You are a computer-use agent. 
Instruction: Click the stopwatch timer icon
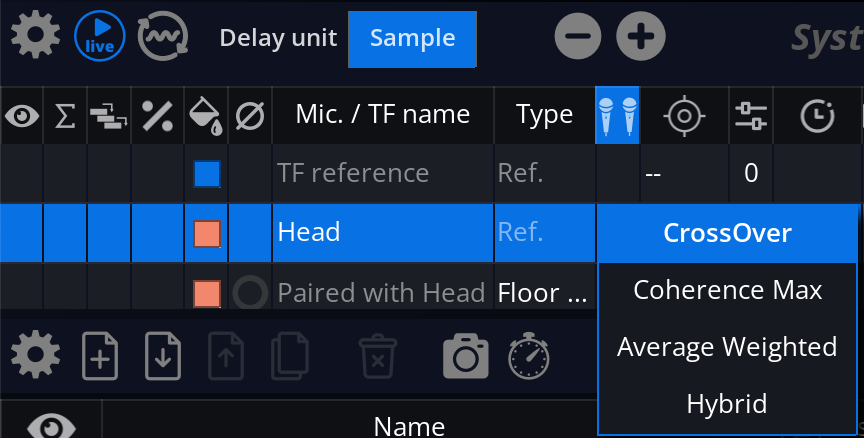(528, 356)
